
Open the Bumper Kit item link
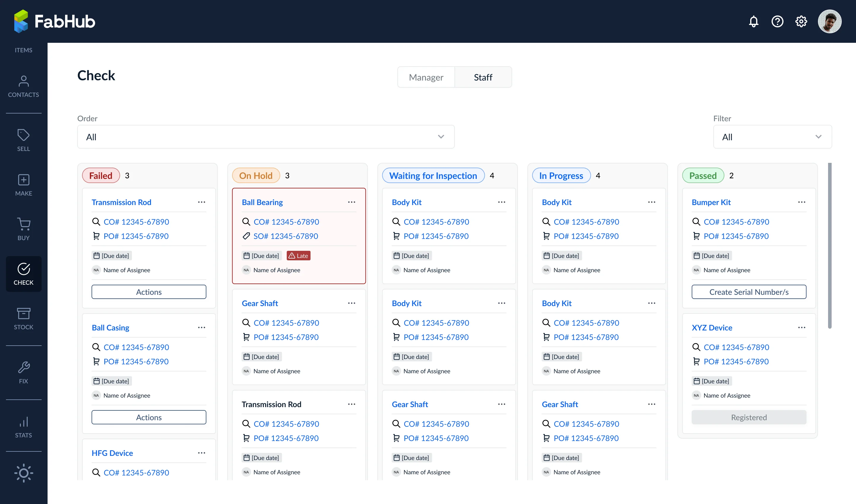click(711, 202)
